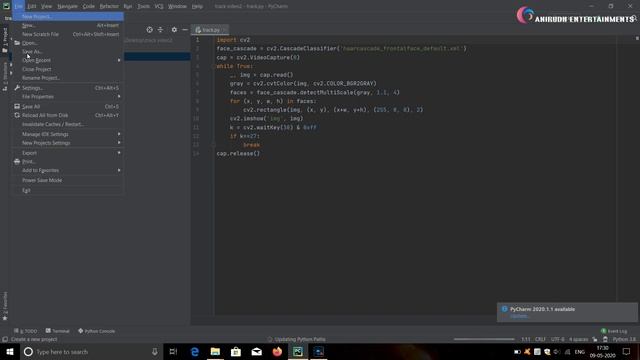The image size is (640, 360).
Task: Choose Open... in the File menu
Action: 68,43
